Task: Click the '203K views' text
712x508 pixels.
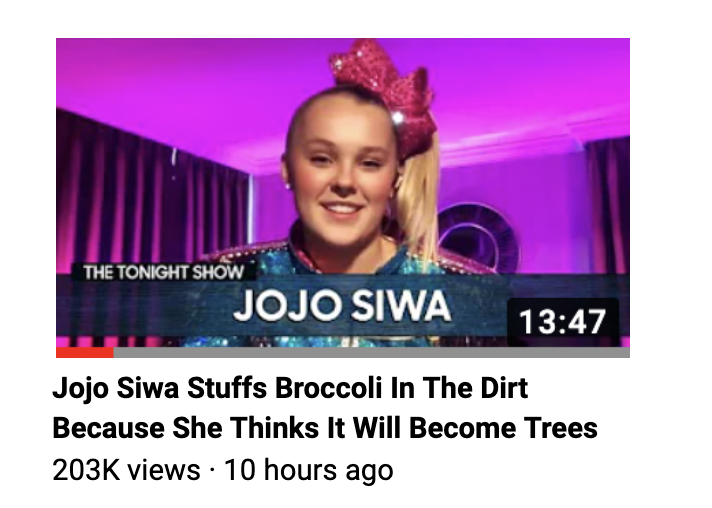Action: click(x=126, y=469)
